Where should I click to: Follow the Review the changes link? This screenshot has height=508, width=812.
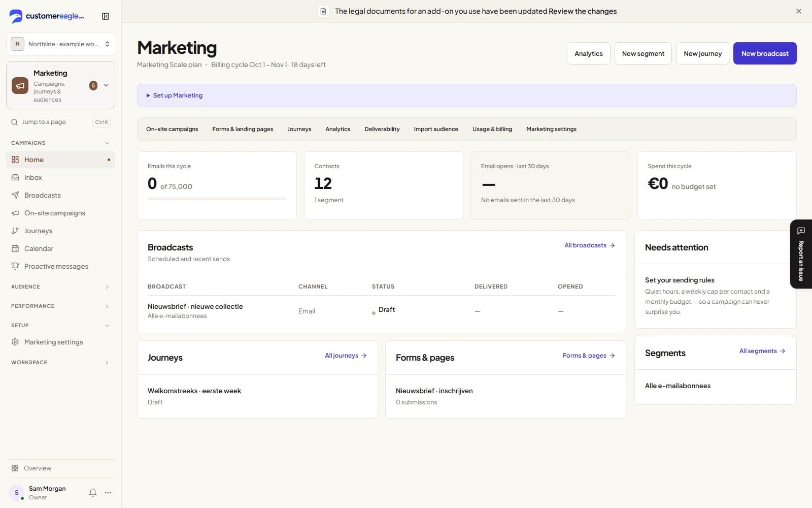(x=583, y=11)
